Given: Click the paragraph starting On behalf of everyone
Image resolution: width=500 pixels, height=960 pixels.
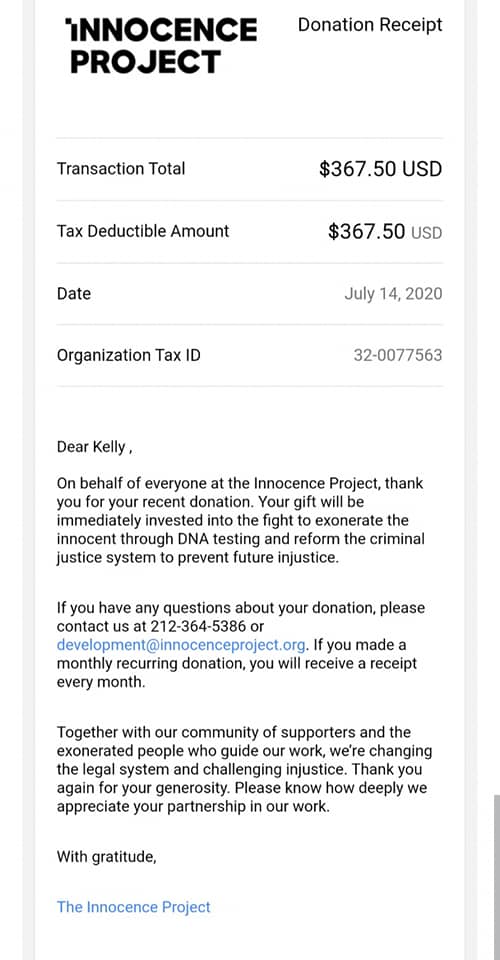Looking at the screenshot, I should pyautogui.click(x=241, y=520).
